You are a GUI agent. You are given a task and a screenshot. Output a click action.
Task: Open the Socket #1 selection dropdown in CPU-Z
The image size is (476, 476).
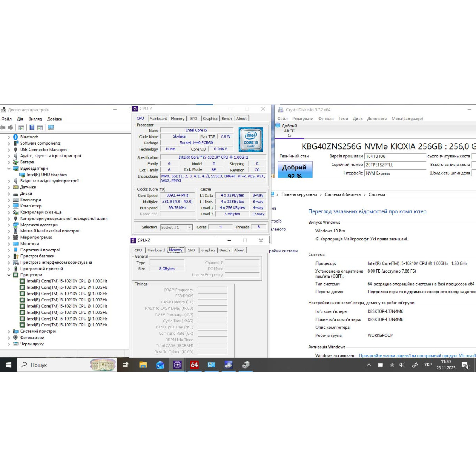[x=190, y=227]
